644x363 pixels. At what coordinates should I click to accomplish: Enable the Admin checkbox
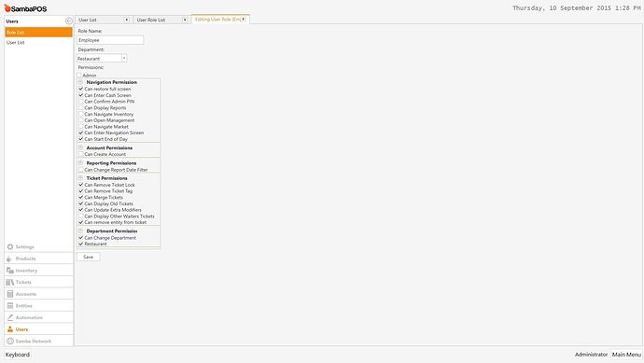click(78, 76)
